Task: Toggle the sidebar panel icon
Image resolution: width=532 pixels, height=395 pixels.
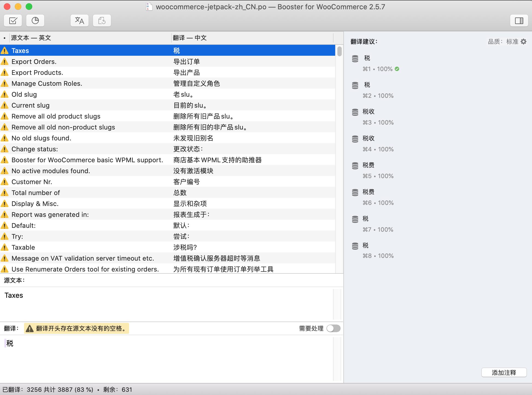Action: tap(519, 20)
